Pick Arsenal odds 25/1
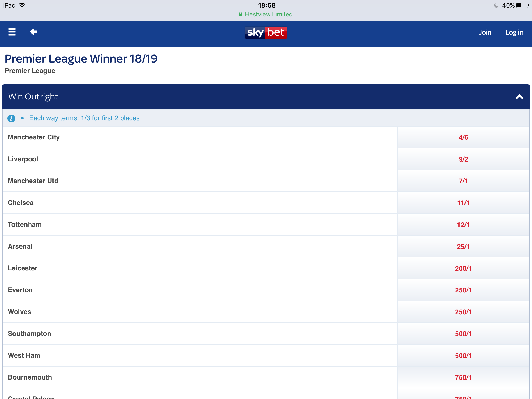Viewport: 532px width, 399px height. (463, 247)
